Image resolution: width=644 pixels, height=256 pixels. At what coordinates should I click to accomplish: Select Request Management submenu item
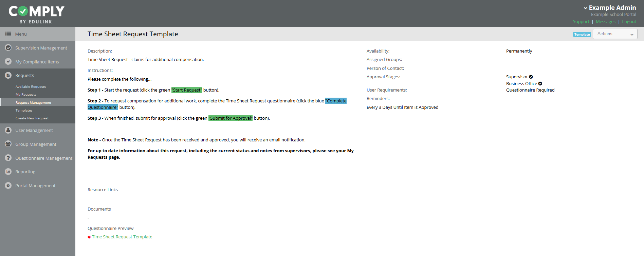click(38, 102)
